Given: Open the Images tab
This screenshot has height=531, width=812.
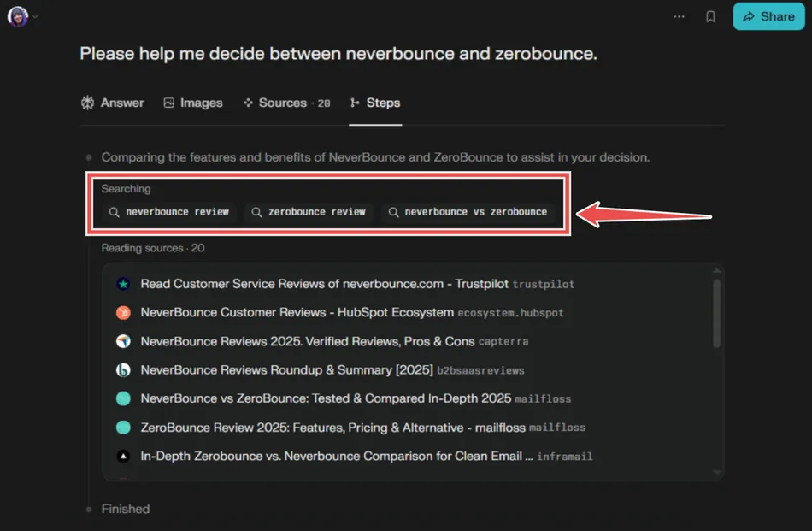Looking at the screenshot, I should coord(193,103).
